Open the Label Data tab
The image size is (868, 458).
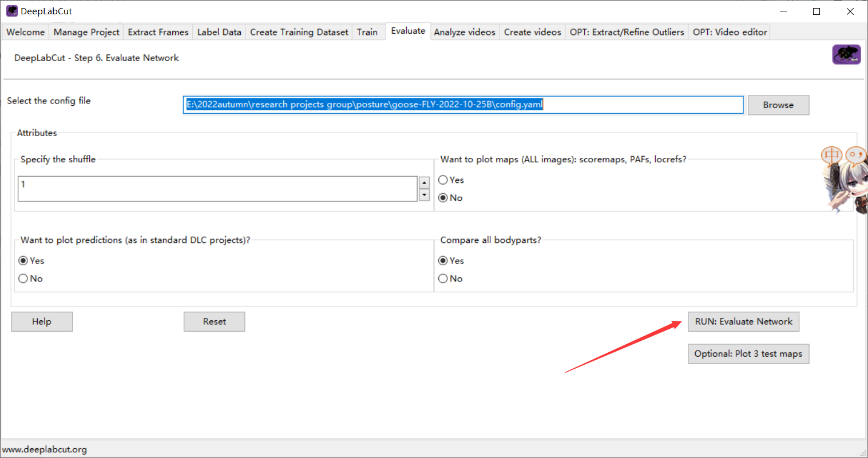coord(219,32)
